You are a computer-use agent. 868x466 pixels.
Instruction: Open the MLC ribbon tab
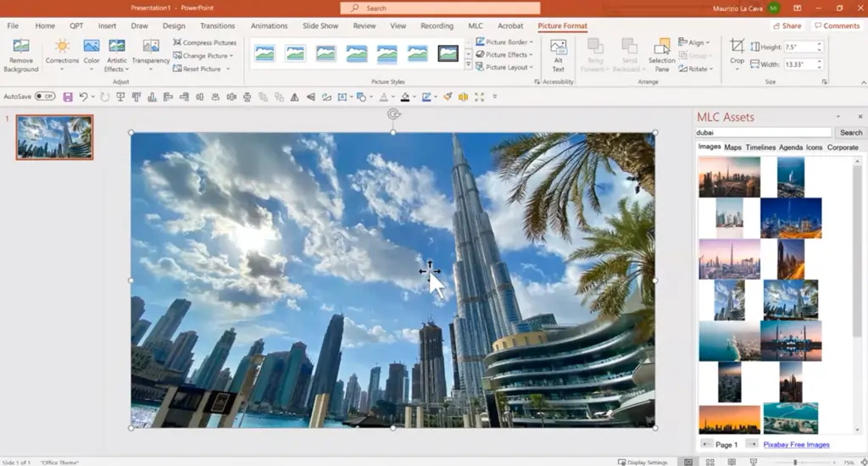click(x=476, y=26)
